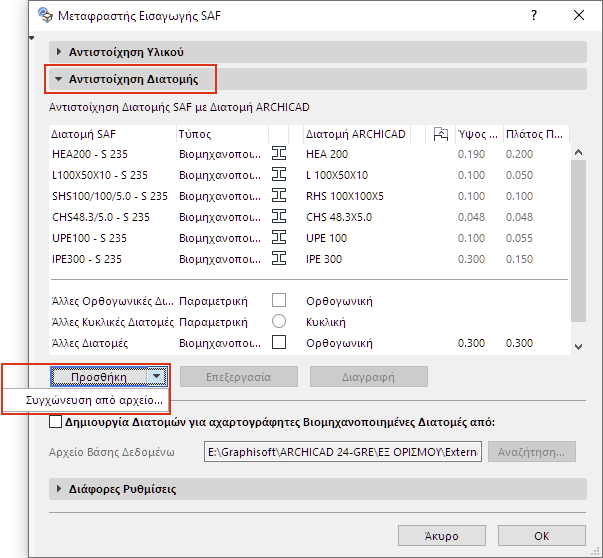Click the 0.055 width value in UPE row
The width and height of the screenshot is (603, 558).
click(x=519, y=238)
